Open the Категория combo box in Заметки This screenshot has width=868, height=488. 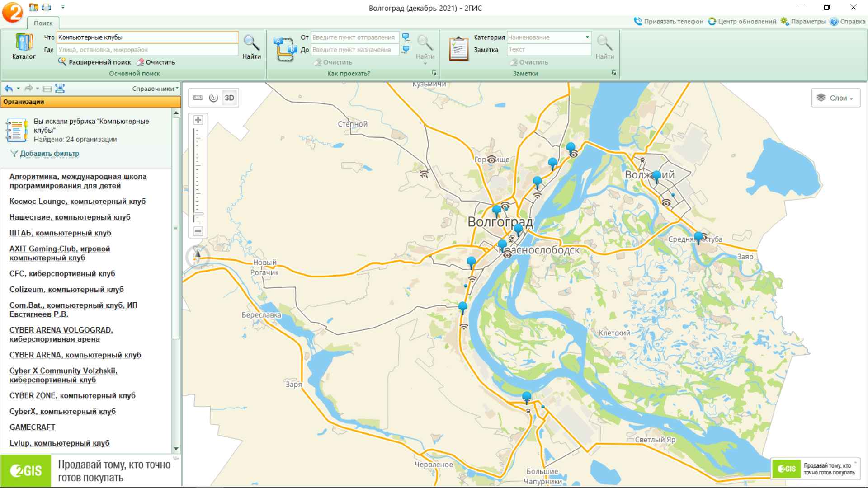click(587, 37)
